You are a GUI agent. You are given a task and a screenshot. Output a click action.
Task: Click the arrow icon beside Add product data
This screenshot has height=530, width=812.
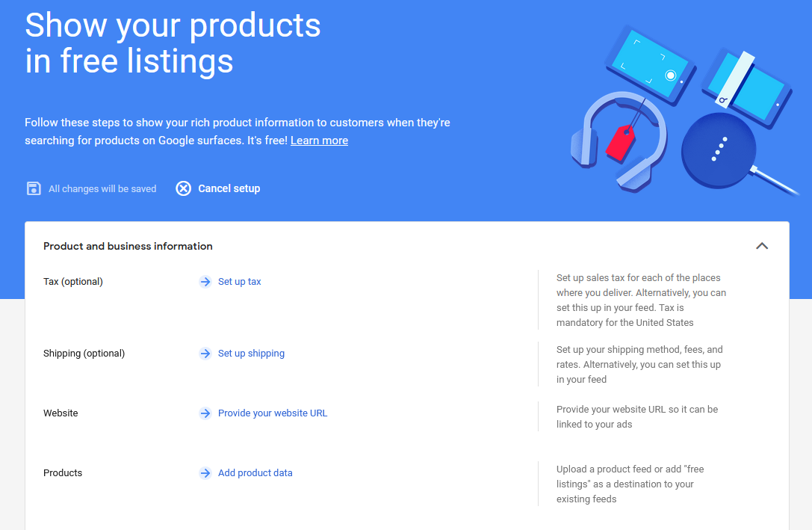(205, 473)
